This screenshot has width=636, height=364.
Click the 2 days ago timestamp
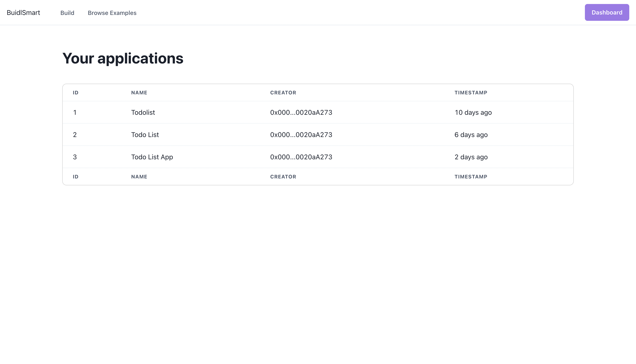[x=471, y=157]
